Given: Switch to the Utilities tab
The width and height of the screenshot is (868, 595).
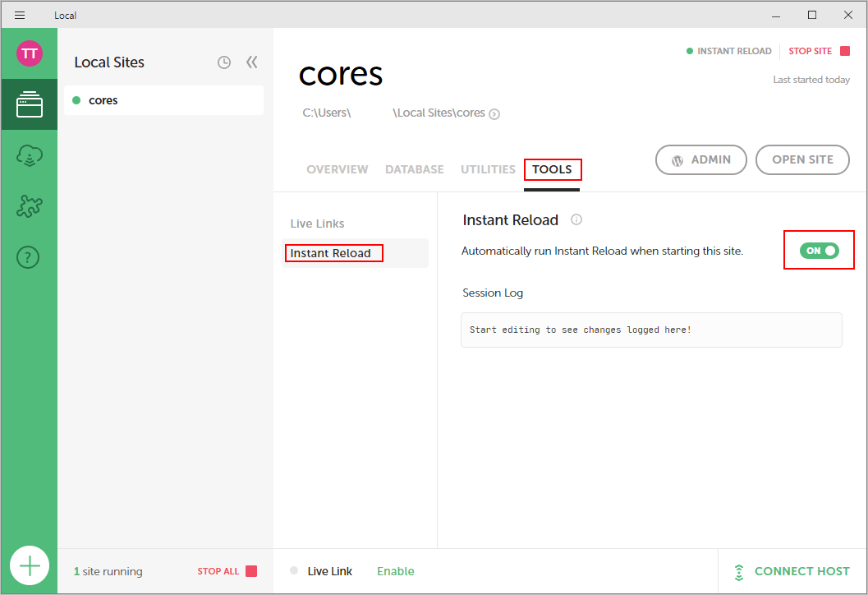Looking at the screenshot, I should pyautogui.click(x=488, y=169).
